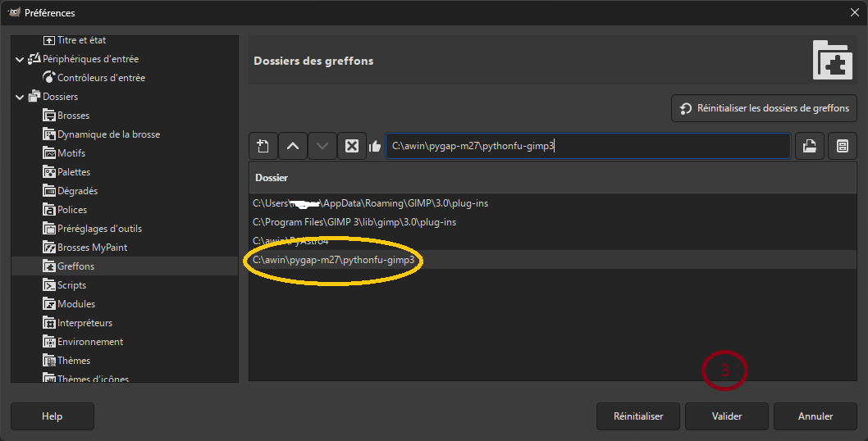Screen dimensions: 868x441
Task: Confirm with the Valider button
Action: point(727,416)
